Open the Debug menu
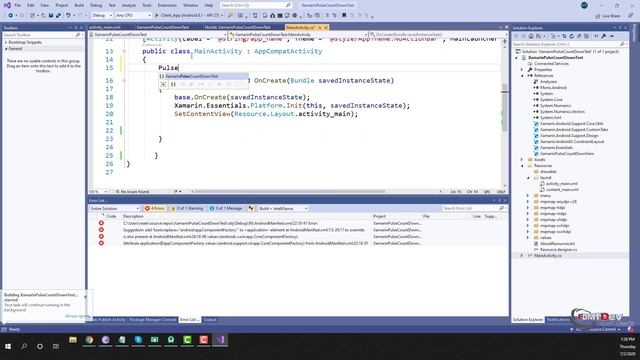640x360 pixels. coord(96,5)
